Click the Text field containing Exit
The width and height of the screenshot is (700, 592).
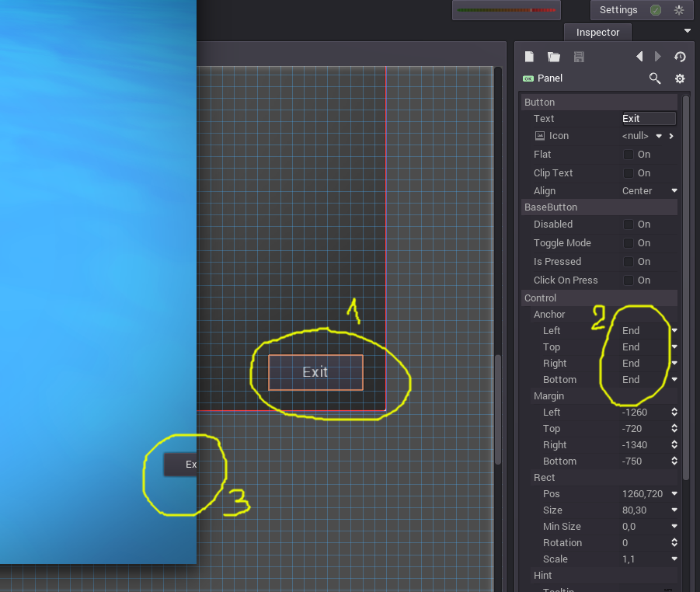648,118
